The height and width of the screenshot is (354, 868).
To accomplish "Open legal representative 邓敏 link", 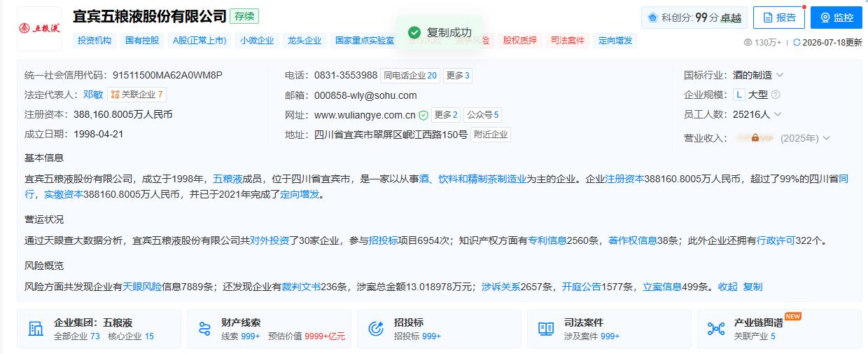I will [x=92, y=95].
